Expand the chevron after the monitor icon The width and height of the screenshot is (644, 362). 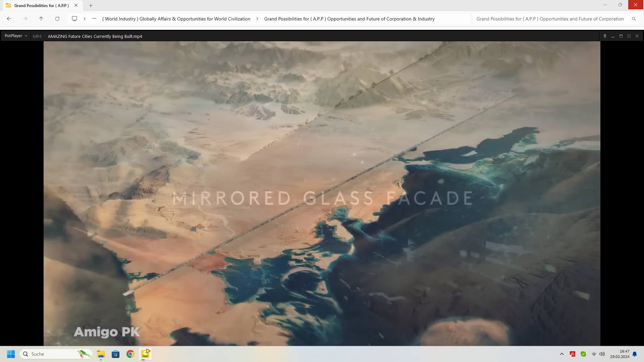85,19
